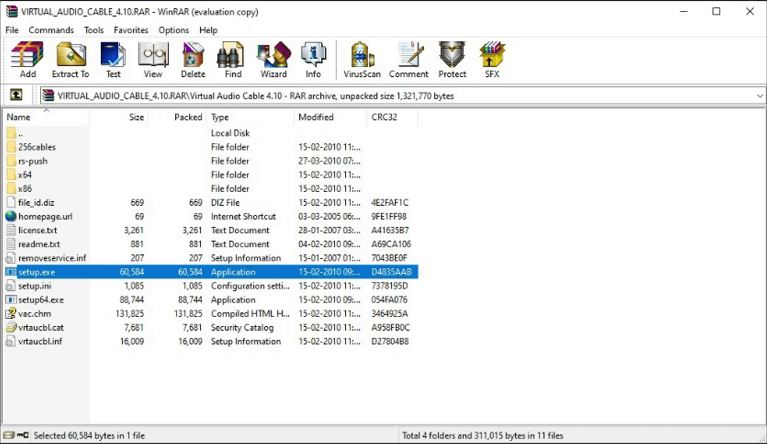Screen dimensions: 767x444
Task: Click the 'Configuration setti...' type cell
Action: pos(250,286)
